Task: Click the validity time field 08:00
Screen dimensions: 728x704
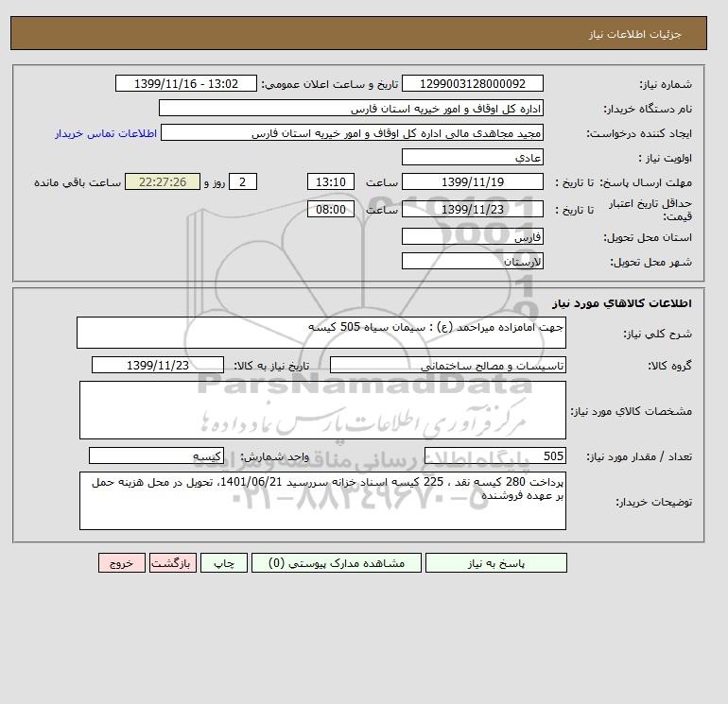Action: coord(331,209)
